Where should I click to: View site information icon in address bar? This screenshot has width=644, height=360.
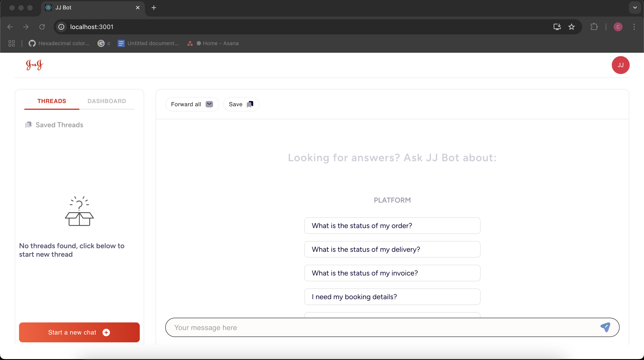point(61,27)
